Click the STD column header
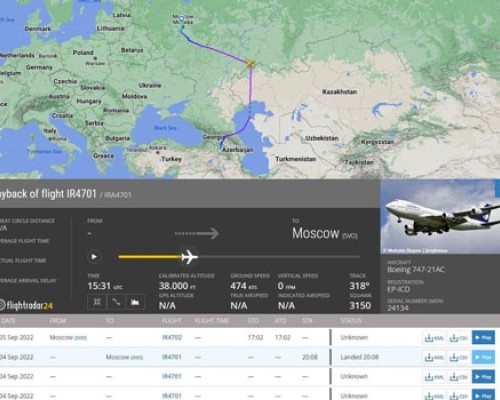This screenshot has height=400, width=500. coord(253,321)
